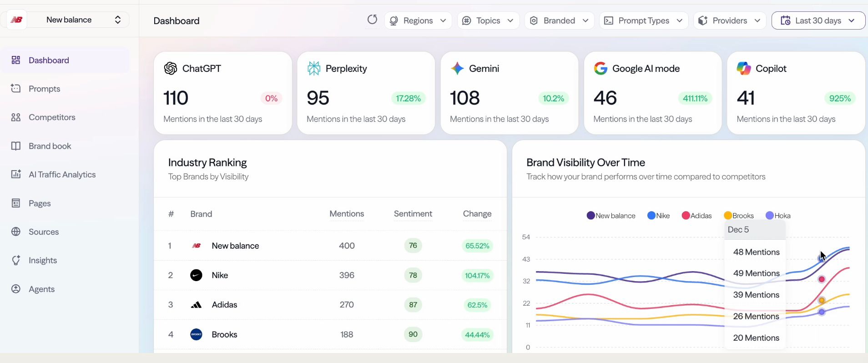Image resolution: width=868 pixels, height=363 pixels.
Task: Go to Competitors in the sidebar
Action: click(x=52, y=117)
